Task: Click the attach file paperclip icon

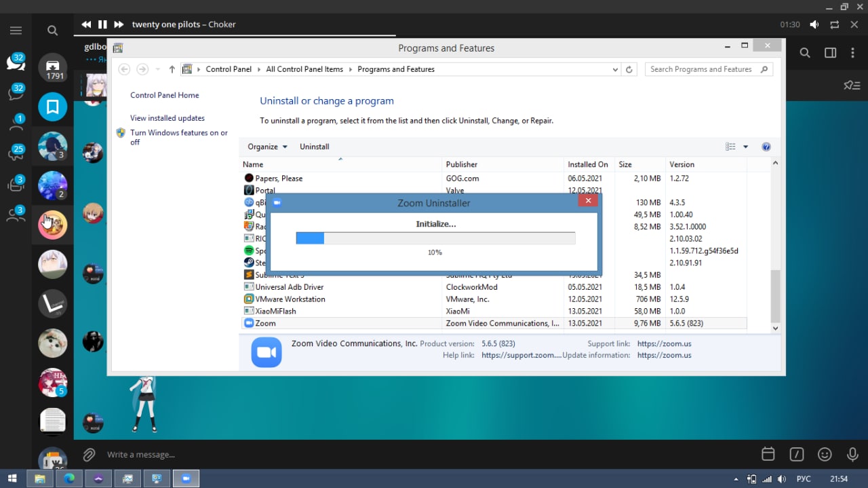Action: [x=89, y=454]
